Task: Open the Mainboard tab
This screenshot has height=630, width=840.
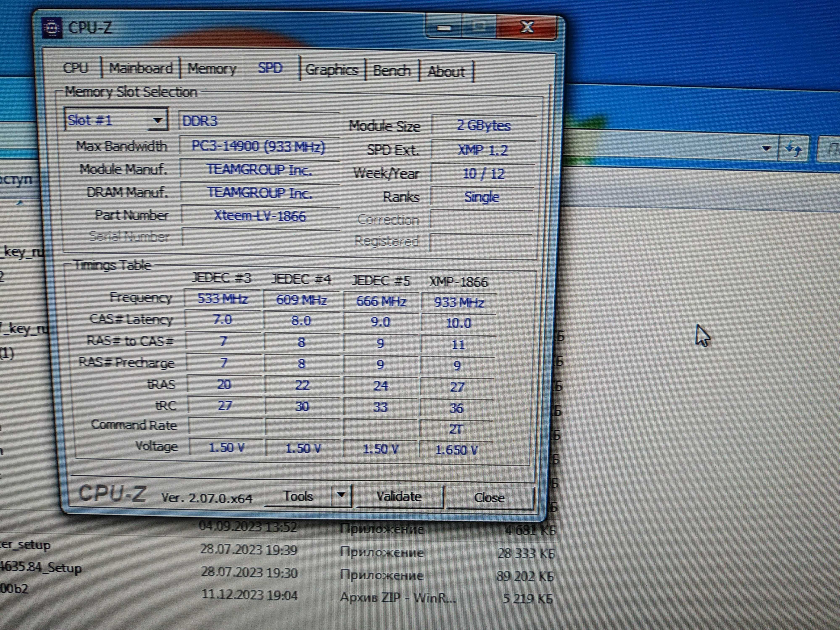Action: point(140,68)
